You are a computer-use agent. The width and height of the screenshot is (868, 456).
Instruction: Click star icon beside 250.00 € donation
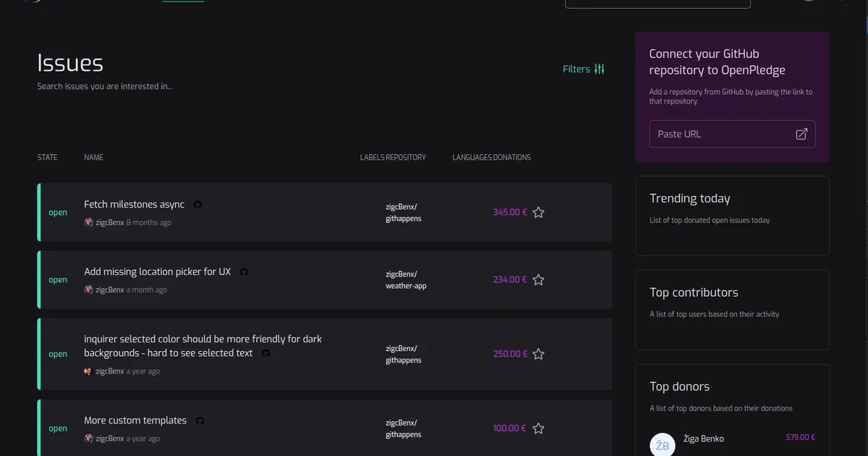[x=538, y=355]
